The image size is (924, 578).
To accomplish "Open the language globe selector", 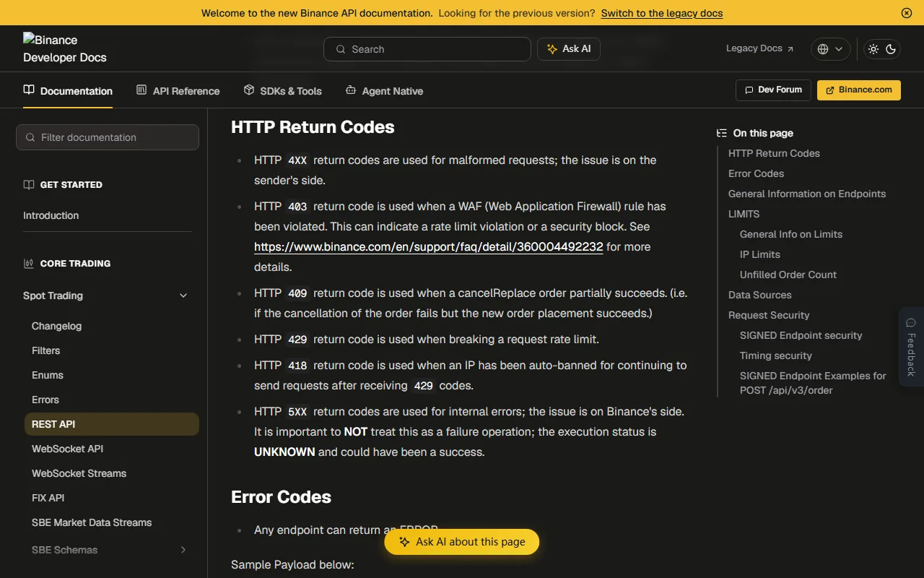I will pyautogui.click(x=830, y=49).
